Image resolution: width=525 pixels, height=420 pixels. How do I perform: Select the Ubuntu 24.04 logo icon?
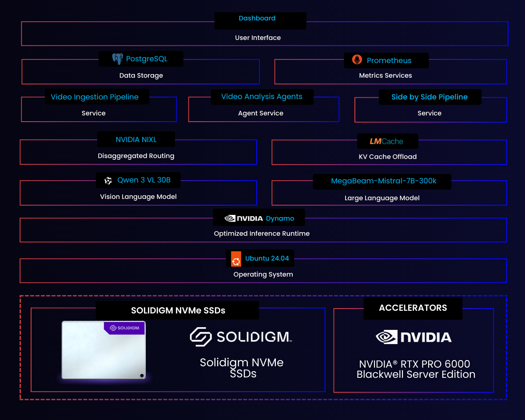(x=235, y=258)
